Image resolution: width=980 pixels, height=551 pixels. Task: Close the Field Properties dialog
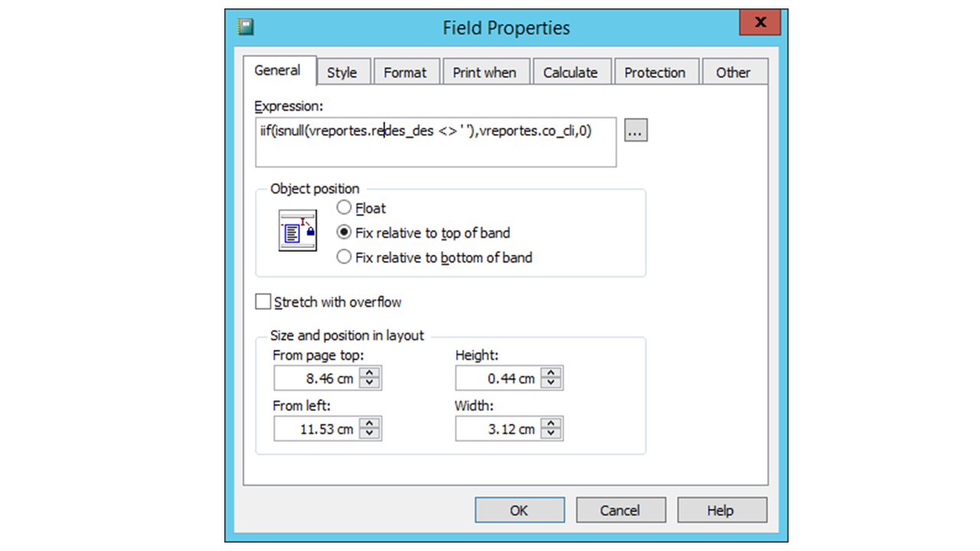[759, 23]
